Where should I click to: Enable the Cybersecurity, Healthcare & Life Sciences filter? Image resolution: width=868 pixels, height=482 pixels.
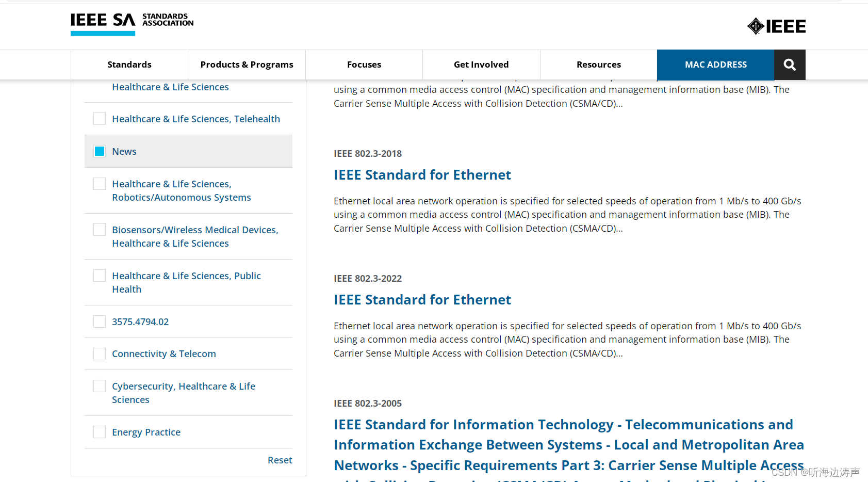[x=99, y=385]
